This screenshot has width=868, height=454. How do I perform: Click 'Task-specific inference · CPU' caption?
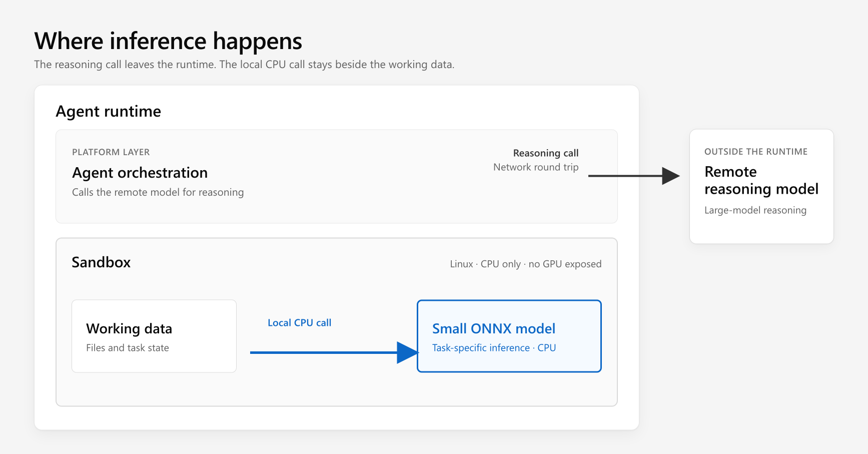(494, 348)
